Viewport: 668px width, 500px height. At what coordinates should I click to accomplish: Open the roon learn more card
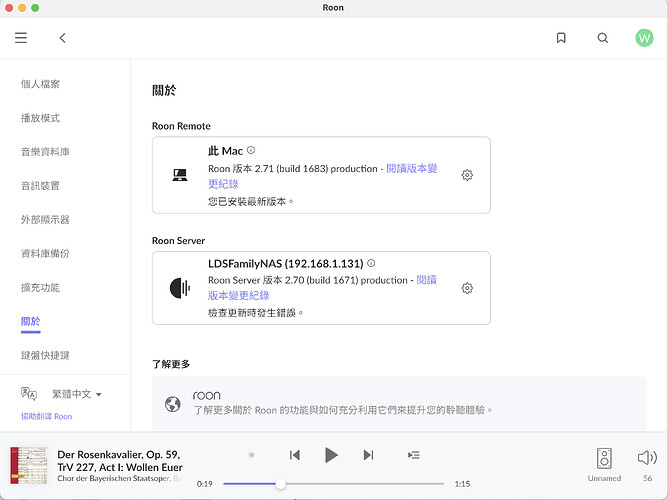click(399, 403)
